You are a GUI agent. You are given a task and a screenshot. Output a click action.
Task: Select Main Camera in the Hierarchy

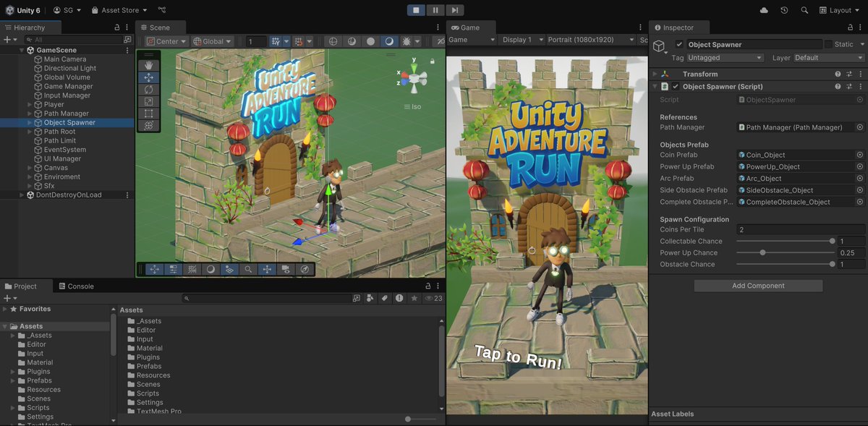click(x=65, y=59)
